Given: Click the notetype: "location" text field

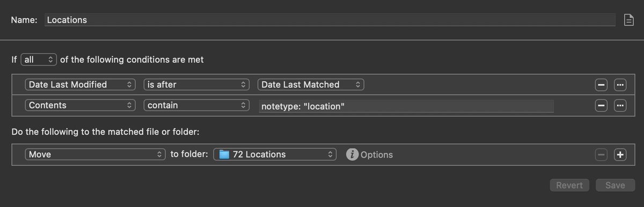Looking at the screenshot, I should point(406,106).
